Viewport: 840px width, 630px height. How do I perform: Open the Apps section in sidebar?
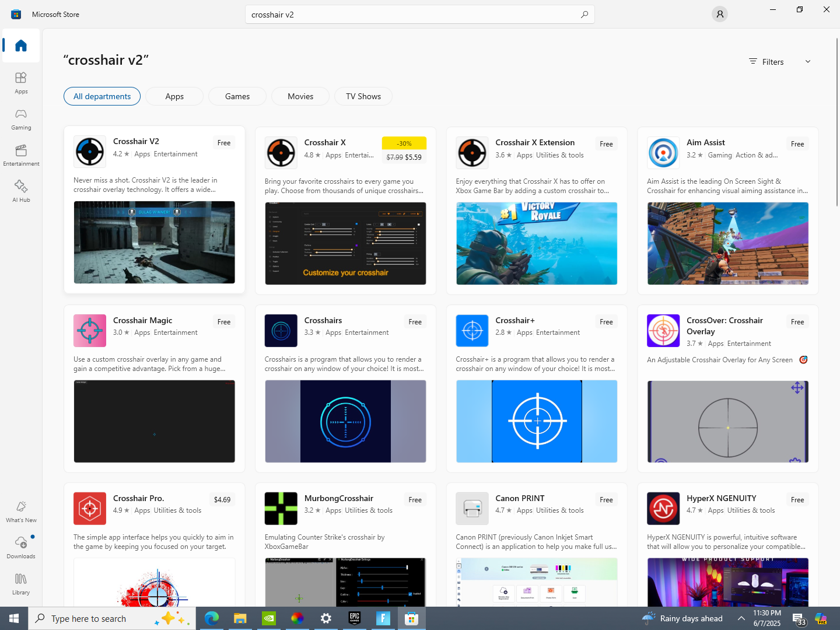21,83
